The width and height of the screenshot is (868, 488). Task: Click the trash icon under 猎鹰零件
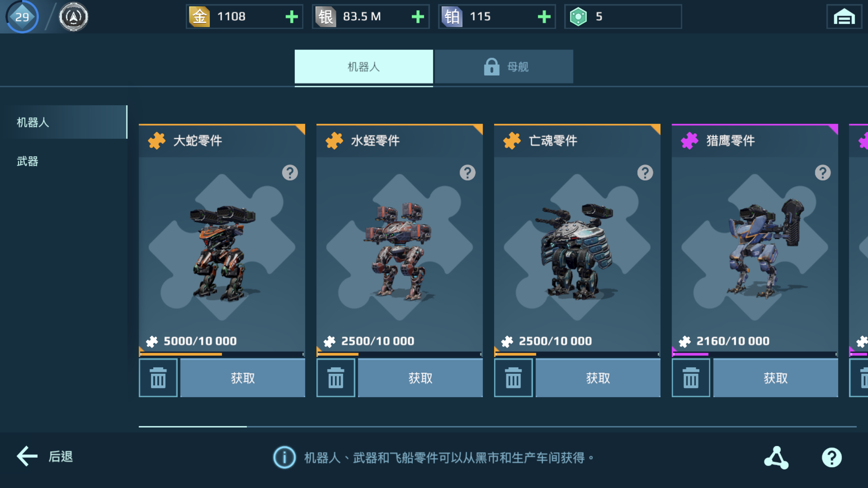click(691, 378)
